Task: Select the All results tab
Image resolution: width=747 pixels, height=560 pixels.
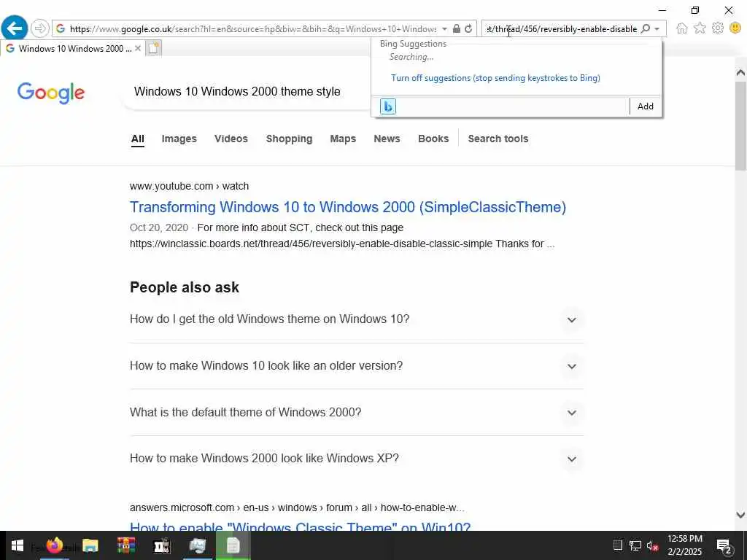Action: point(138,139)
